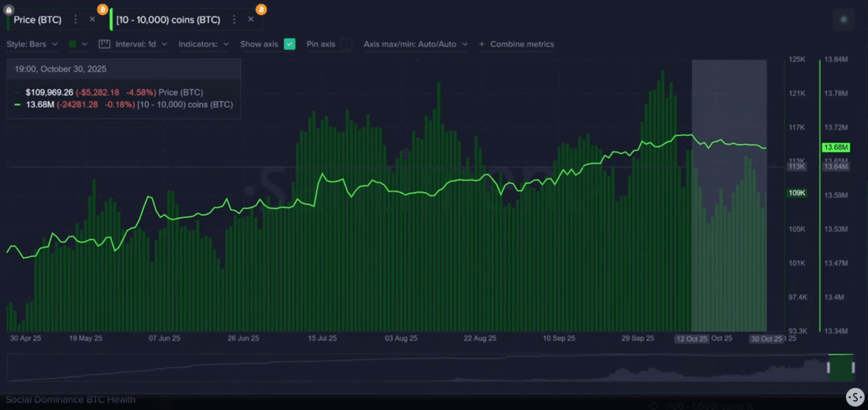Click Bitcoin badge above Price (BTC) tab

click(102, 9)
